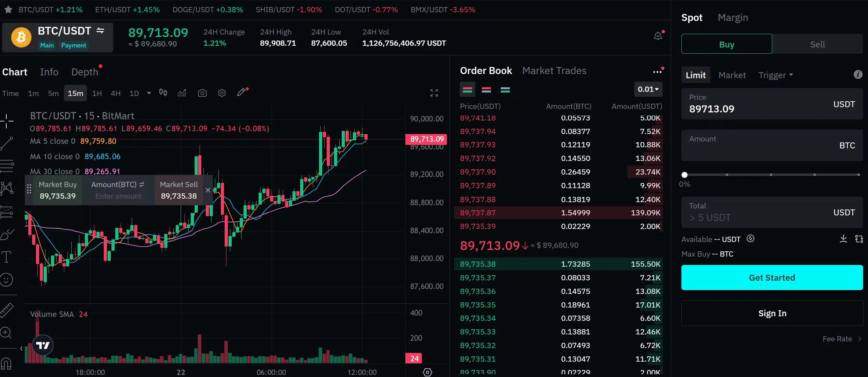This screenshot has height=377, width=868.
Task: Open the Depth tab
Action: (84, 72)
